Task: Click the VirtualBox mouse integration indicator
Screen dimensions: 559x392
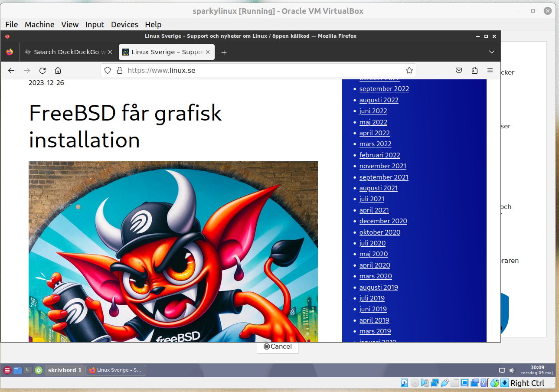Action: (495, 383)
